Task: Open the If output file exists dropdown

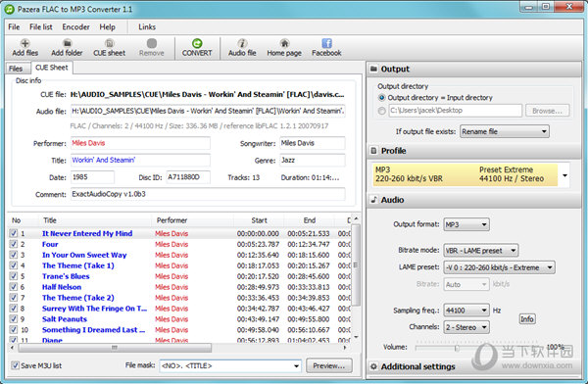Action: click(505, 131)
